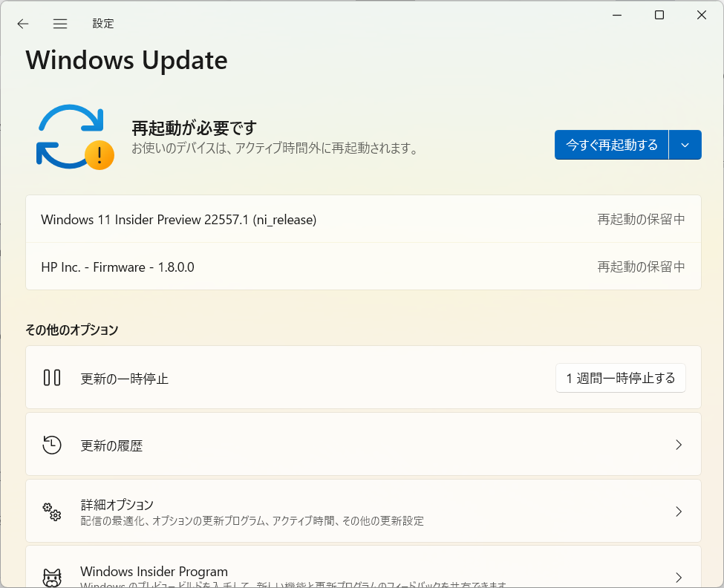
Task: Close the 設定 window
Action: [702, 16]
